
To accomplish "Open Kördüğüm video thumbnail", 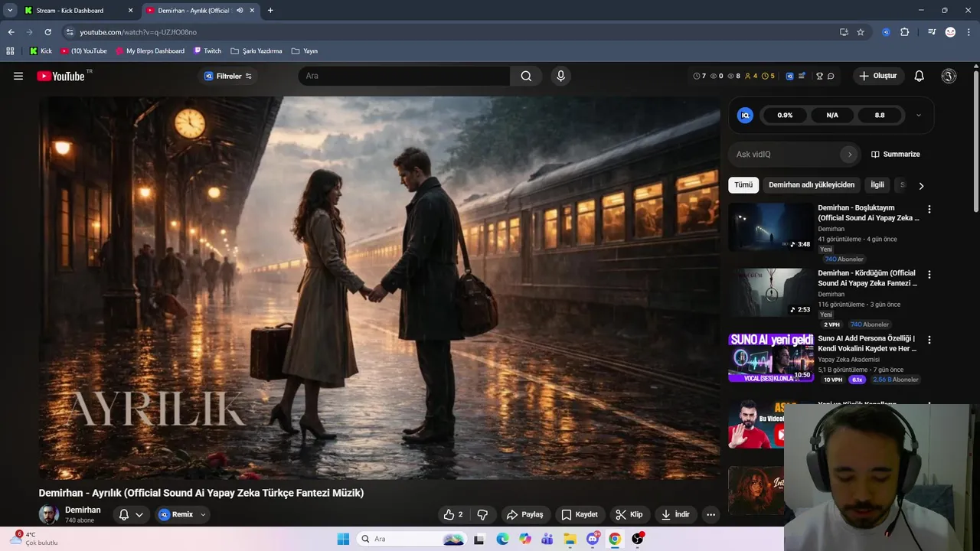I will pos(770,292).
